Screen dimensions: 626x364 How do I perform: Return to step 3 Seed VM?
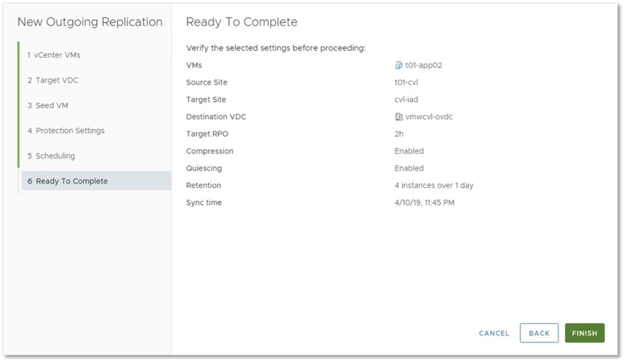(x=47, y=105)
